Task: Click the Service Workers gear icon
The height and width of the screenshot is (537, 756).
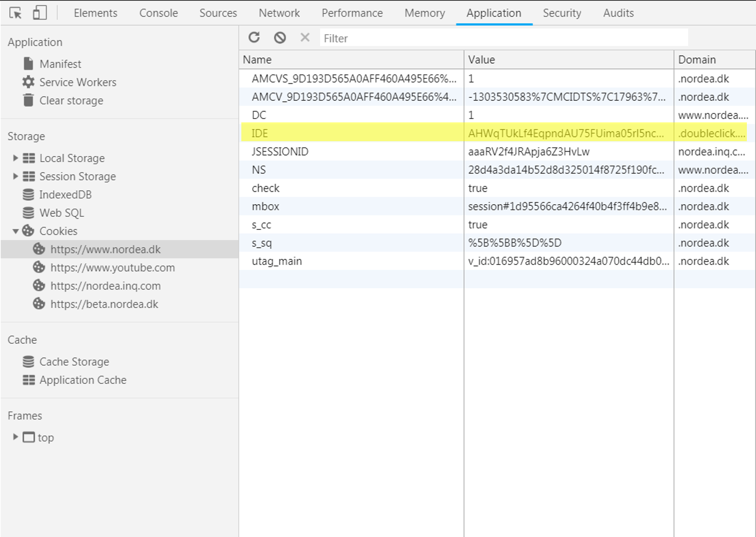Action: 28,82
